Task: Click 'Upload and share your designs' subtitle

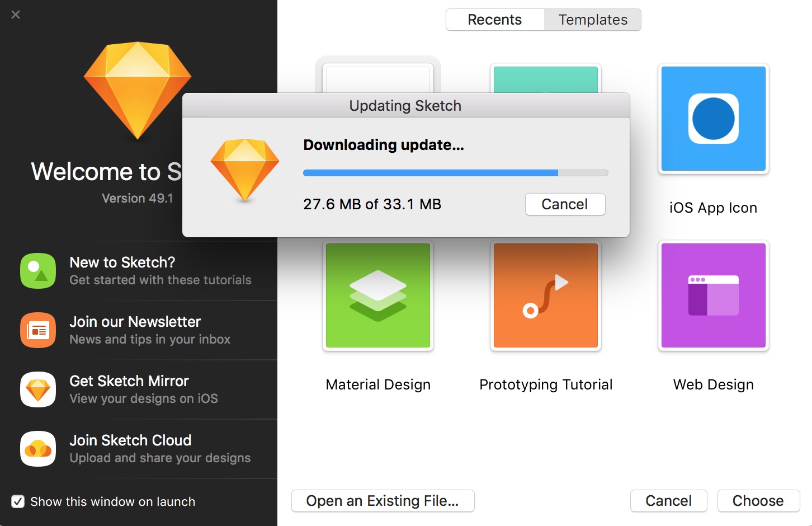Action: tap(160, 458)
